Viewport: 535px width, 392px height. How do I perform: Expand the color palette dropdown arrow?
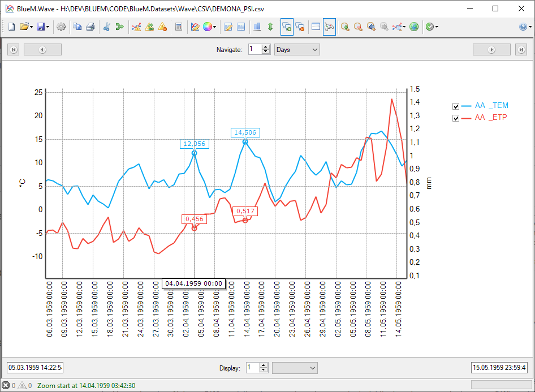pyautogui.click(x=215, y=27)
